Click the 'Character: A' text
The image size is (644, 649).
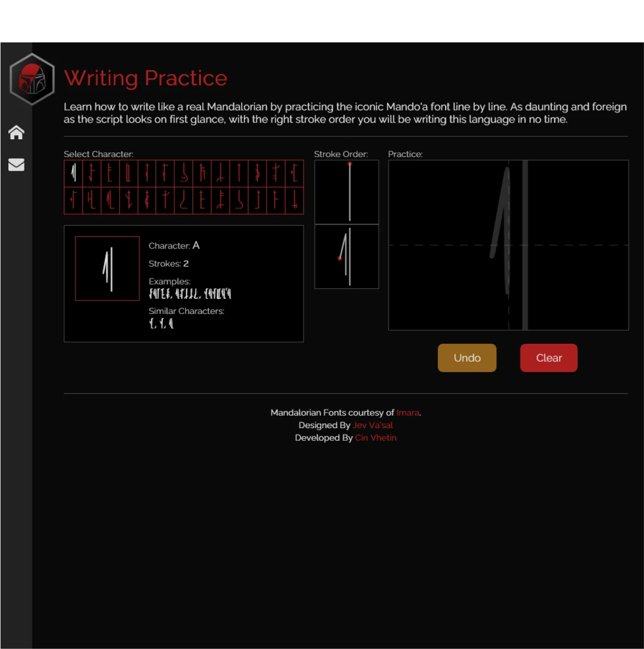(x=174, y=245)
